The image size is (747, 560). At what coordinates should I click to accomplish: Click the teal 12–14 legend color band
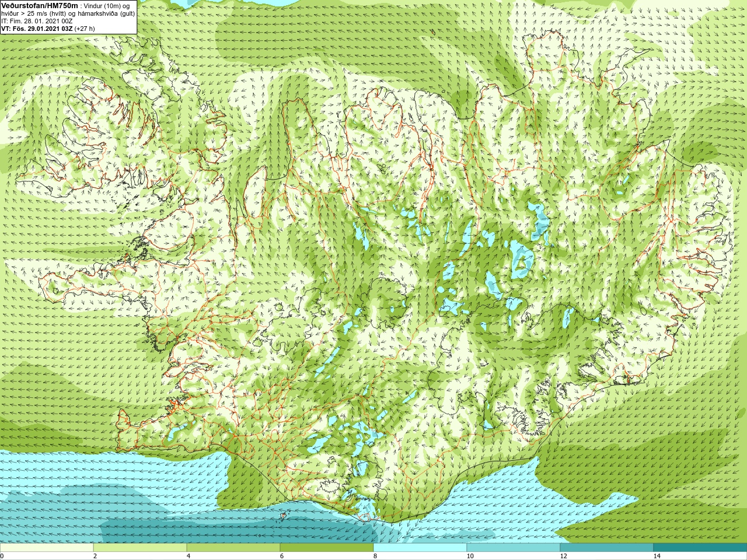coord(607,548)
